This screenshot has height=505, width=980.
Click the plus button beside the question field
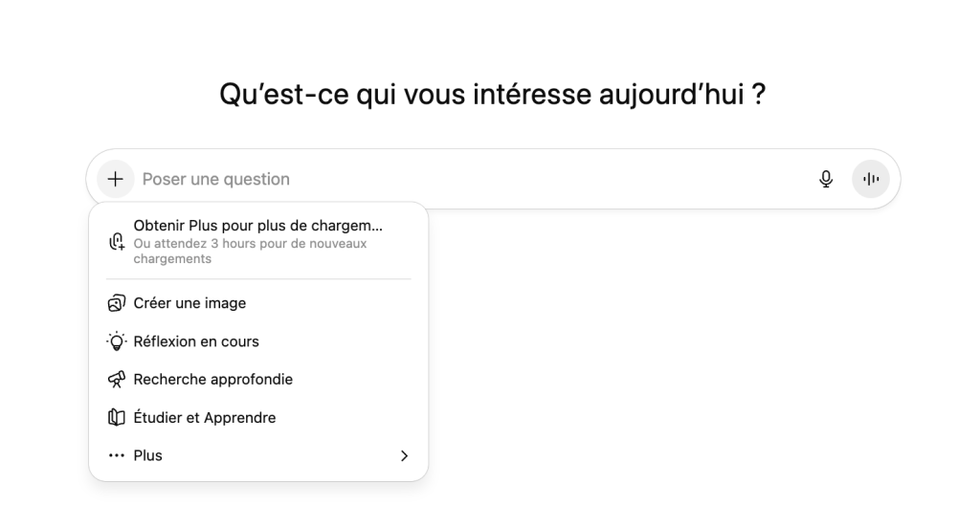coord(116,179)
